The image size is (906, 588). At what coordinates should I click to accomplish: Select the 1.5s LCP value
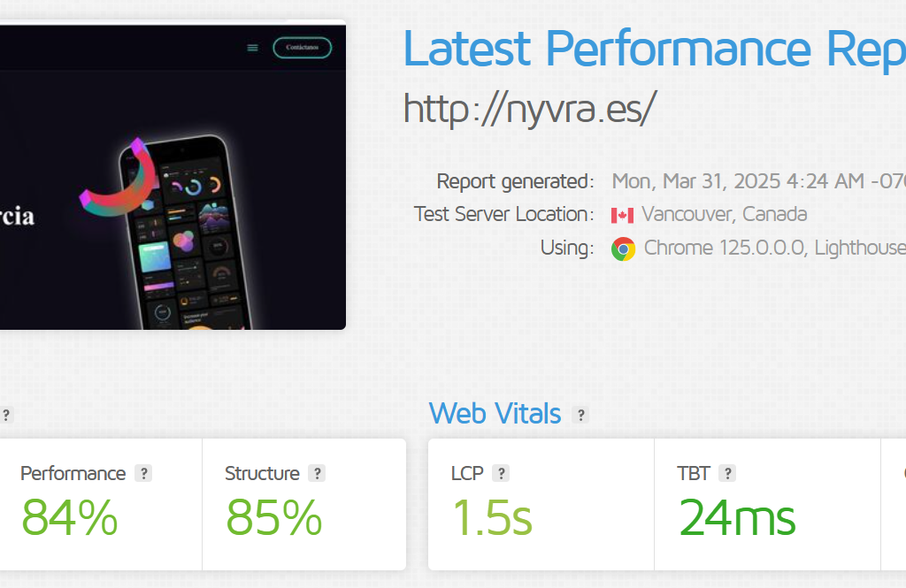pyautogui.click(x=492, y=517)
